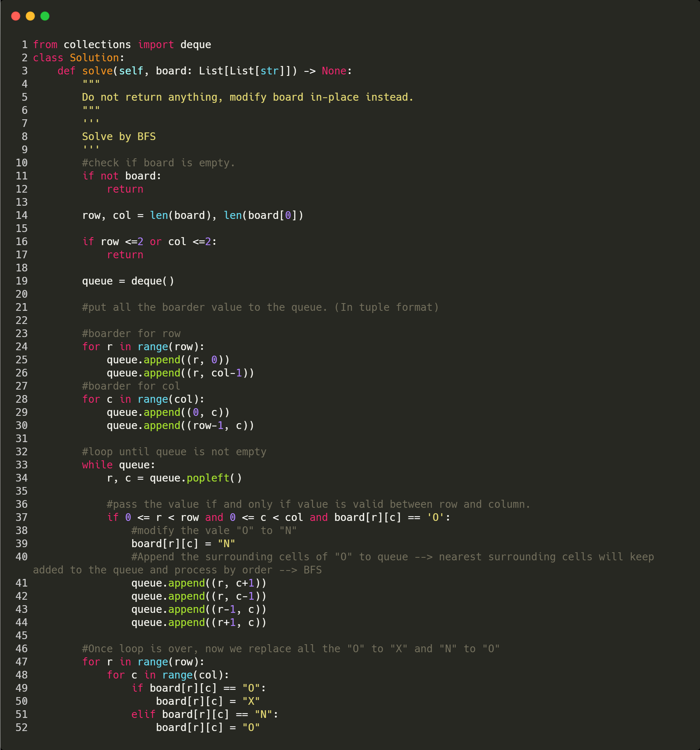Click 'board[r][c] = "O"' on line 52
Screen dimensions: 700x750
[x=208, y=727]
